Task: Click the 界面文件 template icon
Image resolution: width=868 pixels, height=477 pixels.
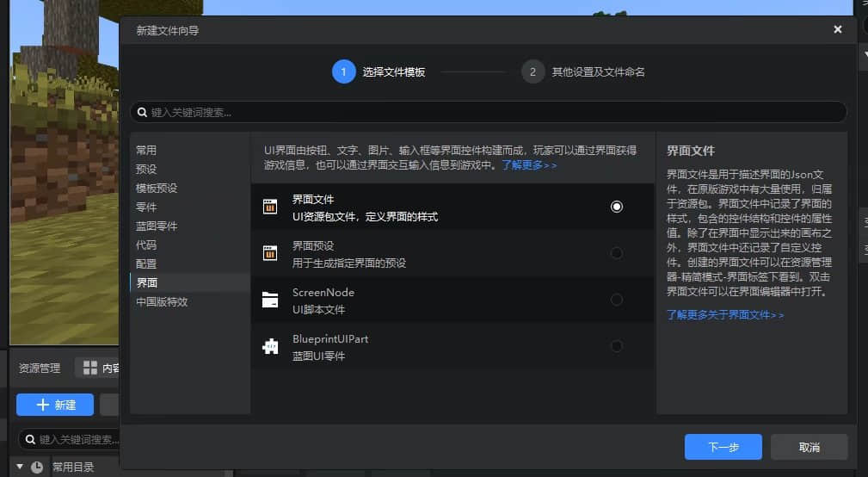Action: pos(270,207)
